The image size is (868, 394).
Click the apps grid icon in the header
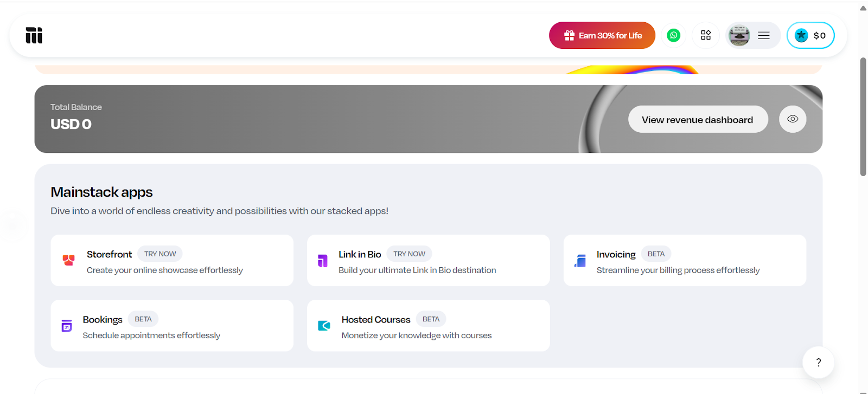[705, 35]
